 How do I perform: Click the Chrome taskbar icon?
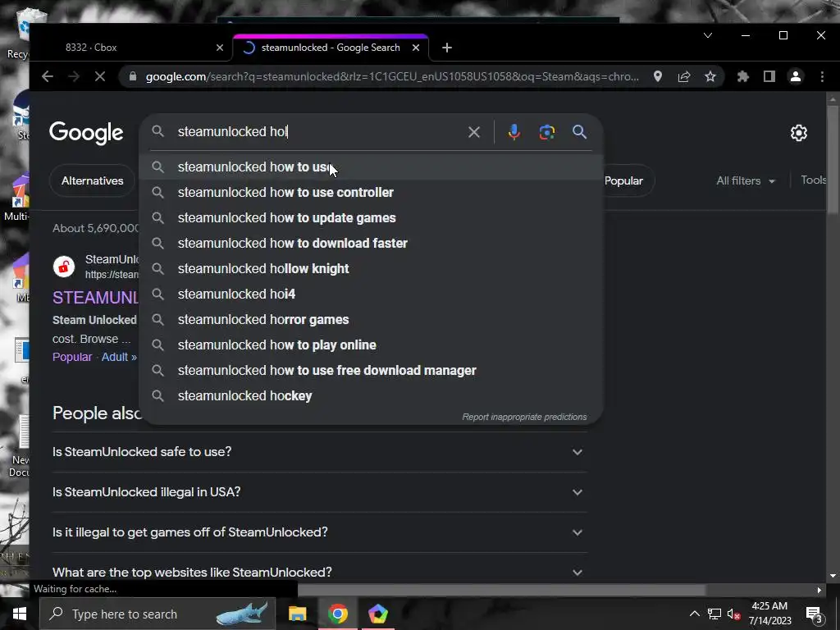pyautogui.click(x=337, y=614)
